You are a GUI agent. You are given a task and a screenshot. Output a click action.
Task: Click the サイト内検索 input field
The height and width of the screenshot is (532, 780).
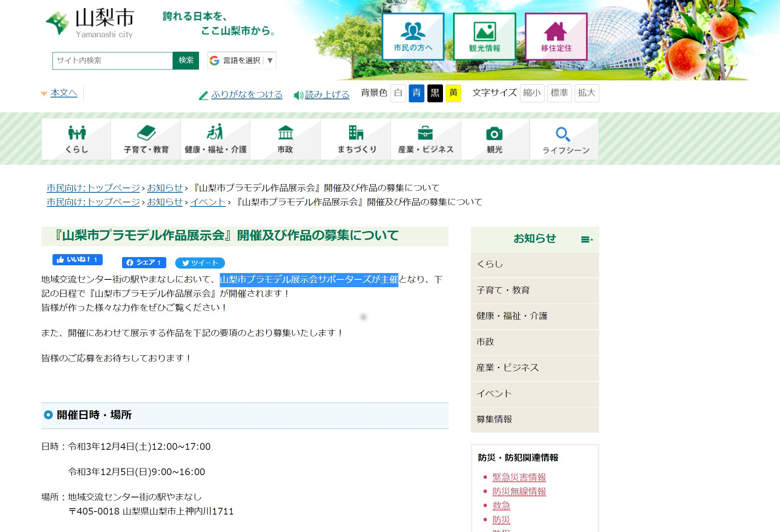pyautogui.click(x=113, y=61)
